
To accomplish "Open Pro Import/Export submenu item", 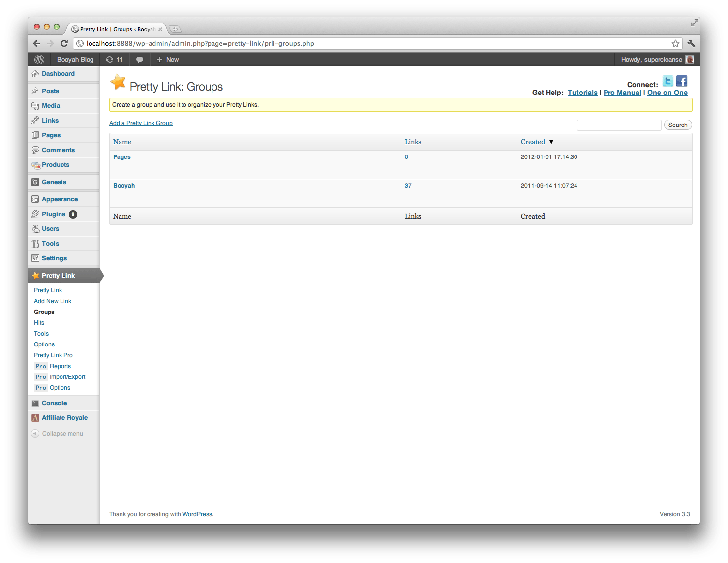I will point(60,377).
